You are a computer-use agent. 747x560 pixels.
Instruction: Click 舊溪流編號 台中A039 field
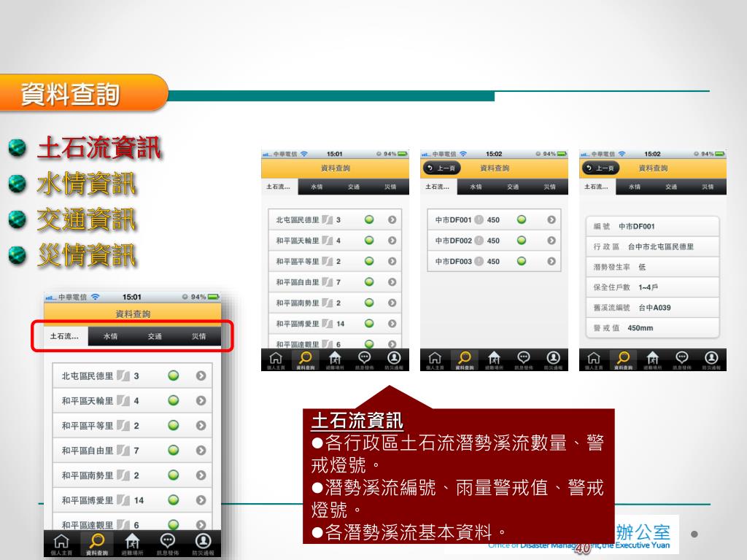[652, 308]
